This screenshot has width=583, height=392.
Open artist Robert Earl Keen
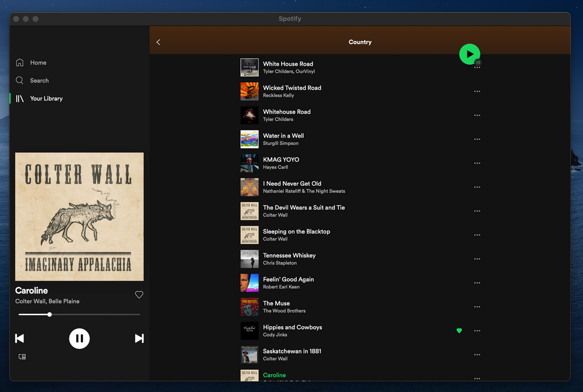[x=282, y=287]
